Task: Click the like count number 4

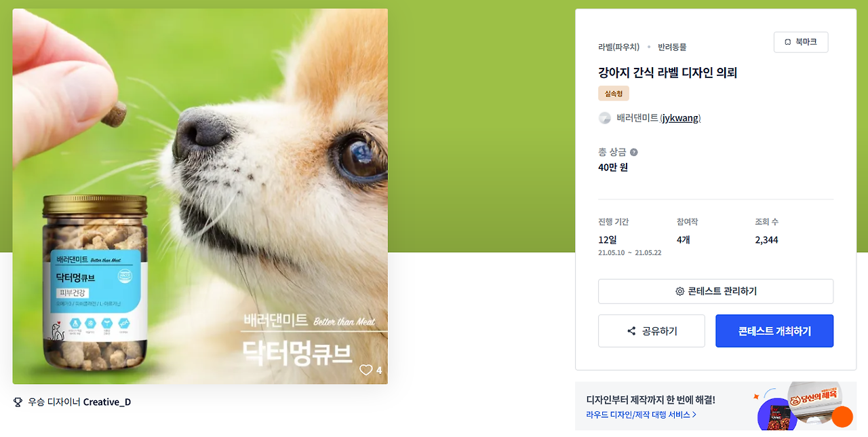Action: click(x=379, y=370)
